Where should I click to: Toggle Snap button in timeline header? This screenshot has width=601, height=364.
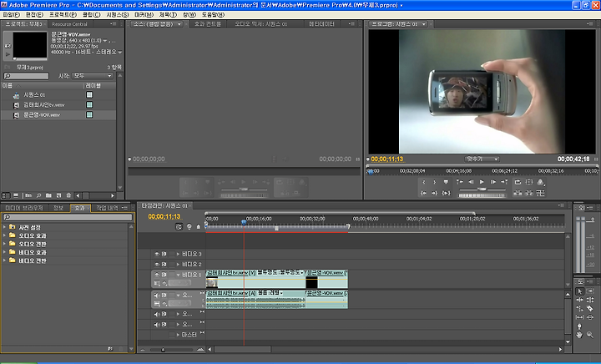179,227
